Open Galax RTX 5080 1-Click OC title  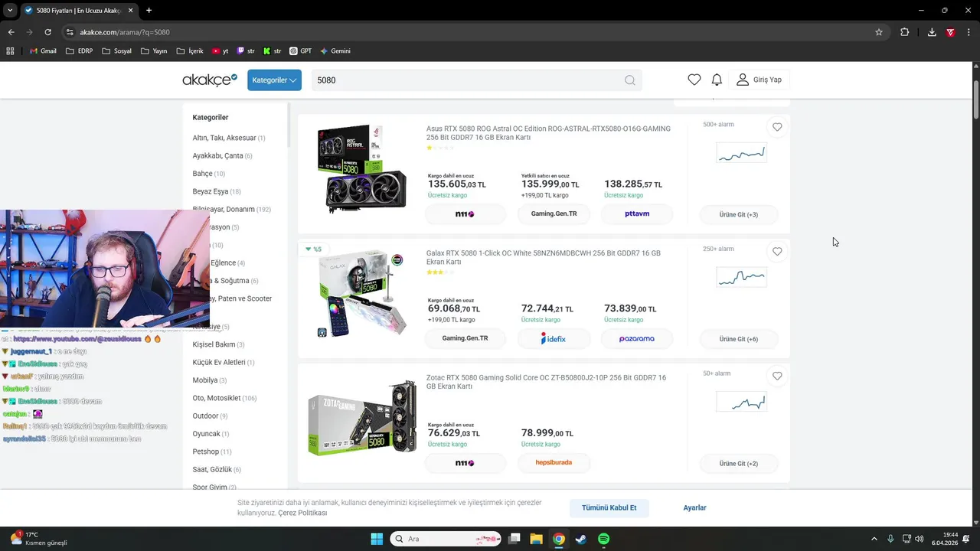click(x=544, y=257)
